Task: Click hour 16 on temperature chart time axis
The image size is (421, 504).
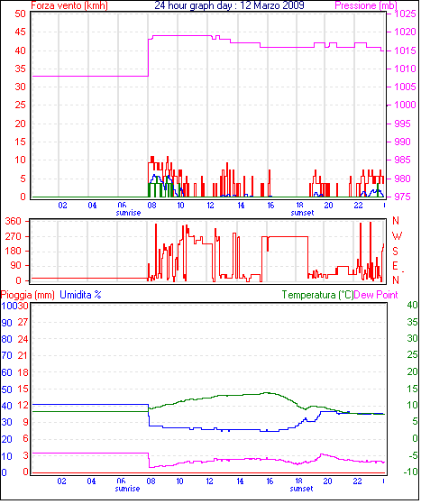Action: coord(270,481)
